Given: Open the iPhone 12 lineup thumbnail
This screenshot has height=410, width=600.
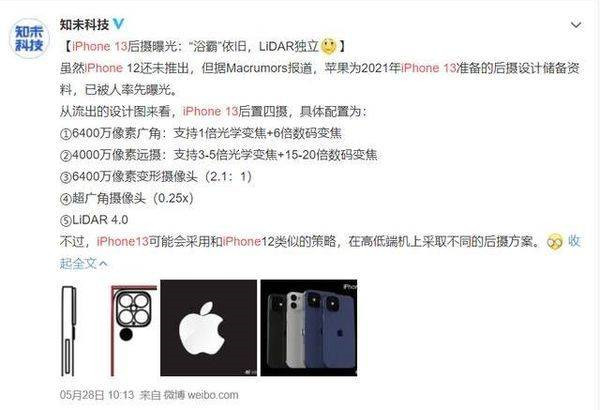Looking at the screenshot, I should [309, 328].
